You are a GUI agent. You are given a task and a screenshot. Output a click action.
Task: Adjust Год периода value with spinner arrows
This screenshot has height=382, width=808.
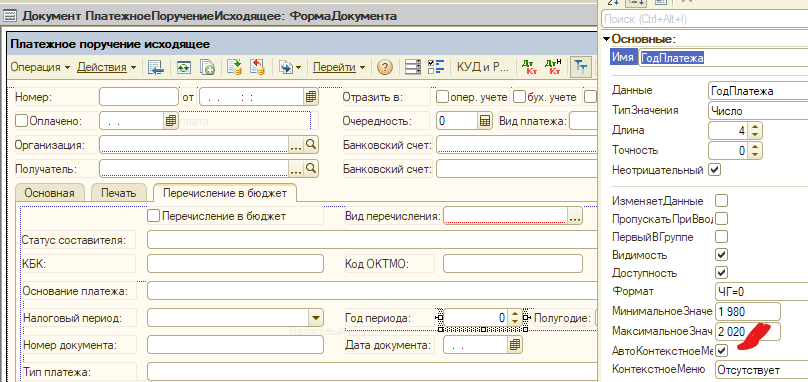(x=514, y=318)
